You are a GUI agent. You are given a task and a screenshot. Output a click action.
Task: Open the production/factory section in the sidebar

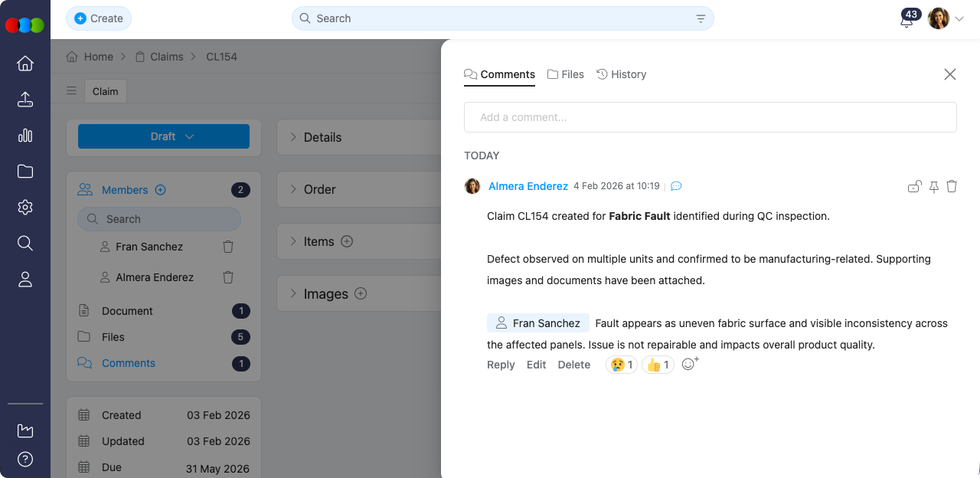click(x=24, y=431)
